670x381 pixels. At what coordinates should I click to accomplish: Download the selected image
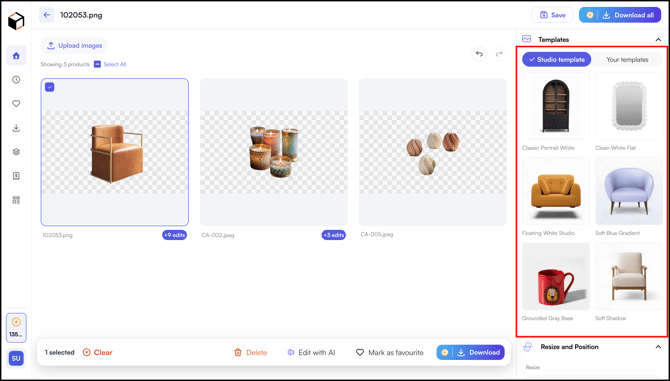click(x=470, y=353)
